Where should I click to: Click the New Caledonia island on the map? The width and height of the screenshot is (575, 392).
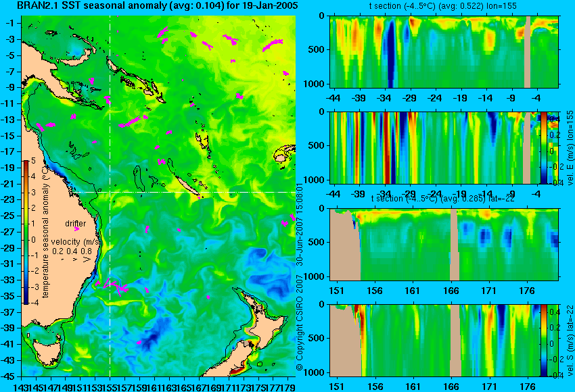click(187, 186)
